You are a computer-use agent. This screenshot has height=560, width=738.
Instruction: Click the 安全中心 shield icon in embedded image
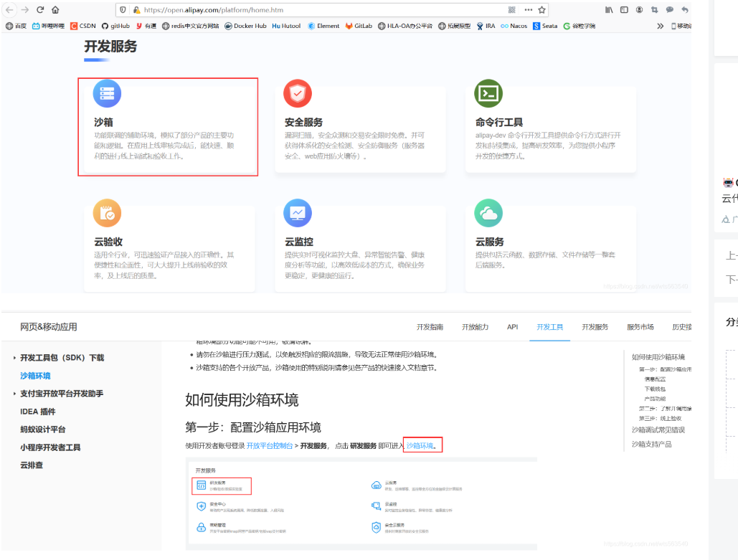(x=201, y=506)
